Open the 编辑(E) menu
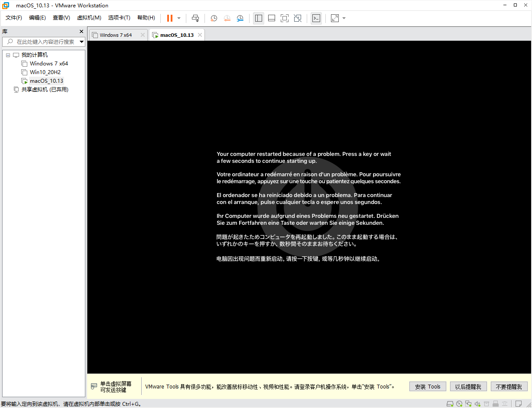 click(x=37, y=18)
